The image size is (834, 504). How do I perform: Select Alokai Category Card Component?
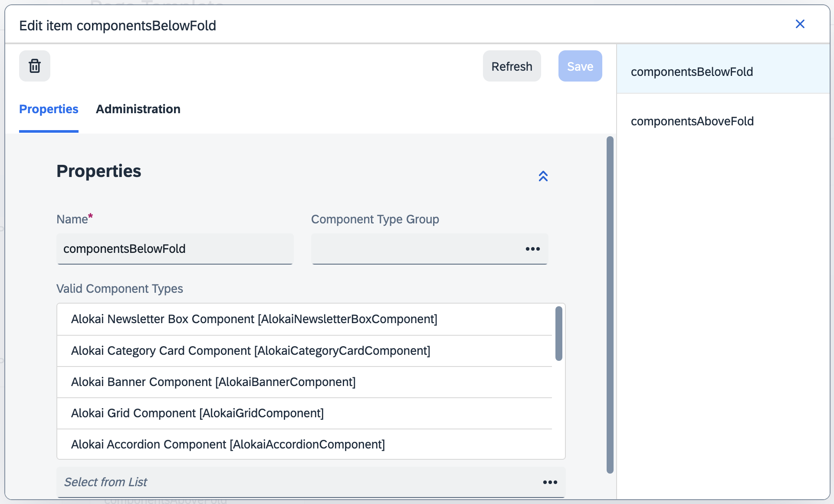click(251, 351)
